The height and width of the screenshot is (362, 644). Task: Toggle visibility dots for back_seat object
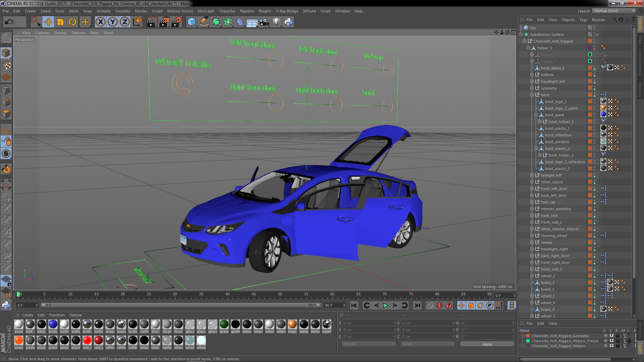pos(595,216)
